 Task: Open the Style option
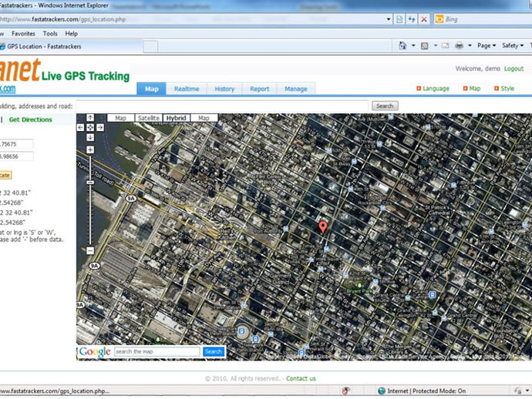click(x=504, y=89)
